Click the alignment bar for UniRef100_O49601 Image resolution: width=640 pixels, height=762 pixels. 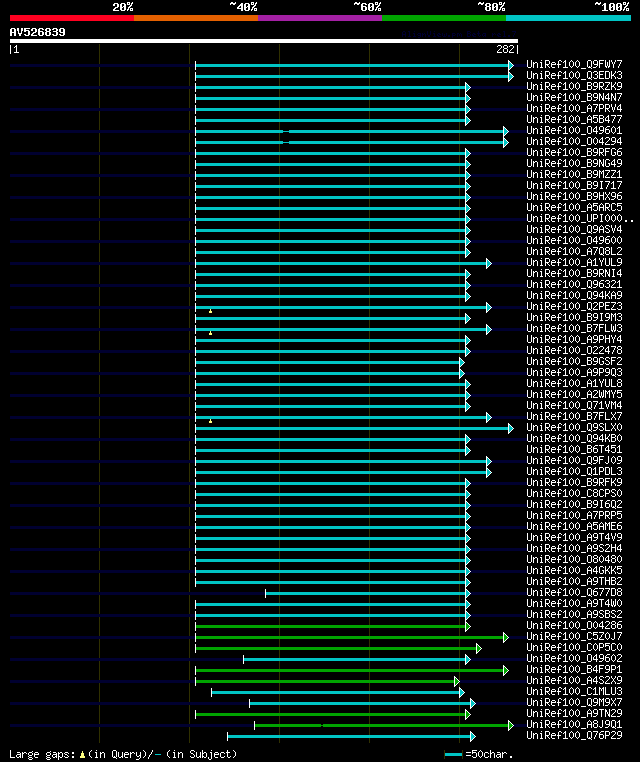pos(352,131)
